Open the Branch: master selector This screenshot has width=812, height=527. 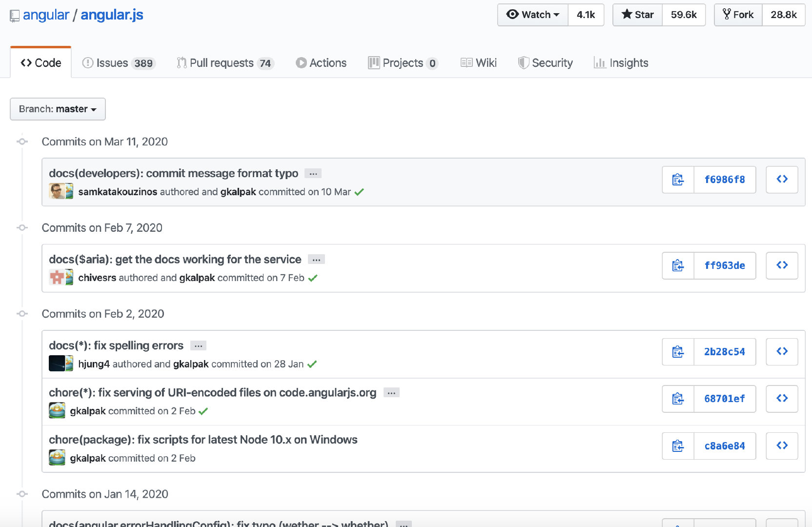58,109
